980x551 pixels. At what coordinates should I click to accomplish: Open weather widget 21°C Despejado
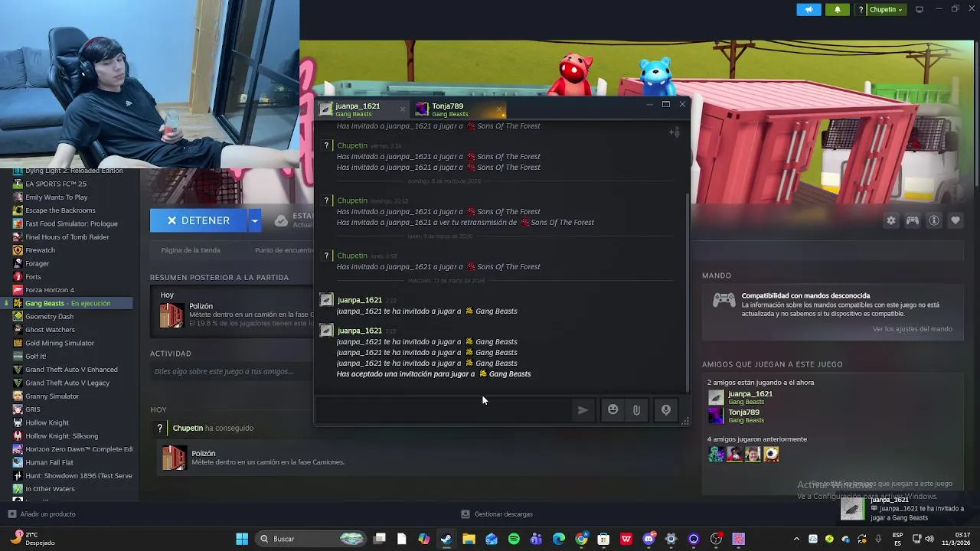(33, 539)
